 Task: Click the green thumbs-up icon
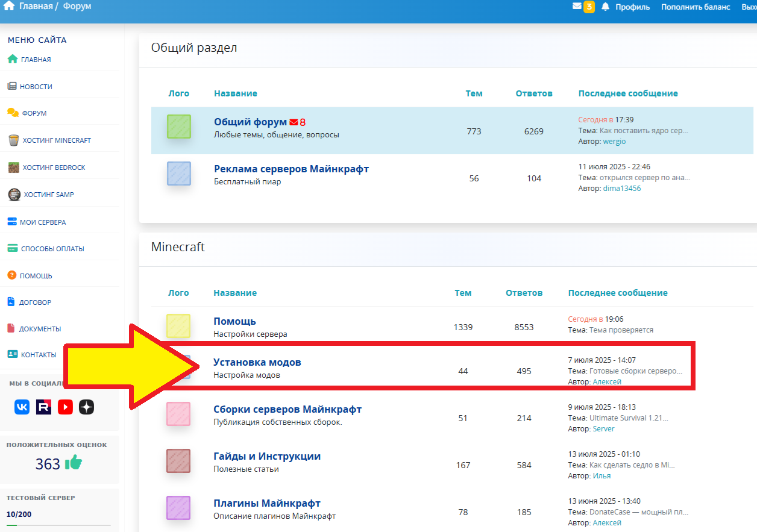click(74, 462)
